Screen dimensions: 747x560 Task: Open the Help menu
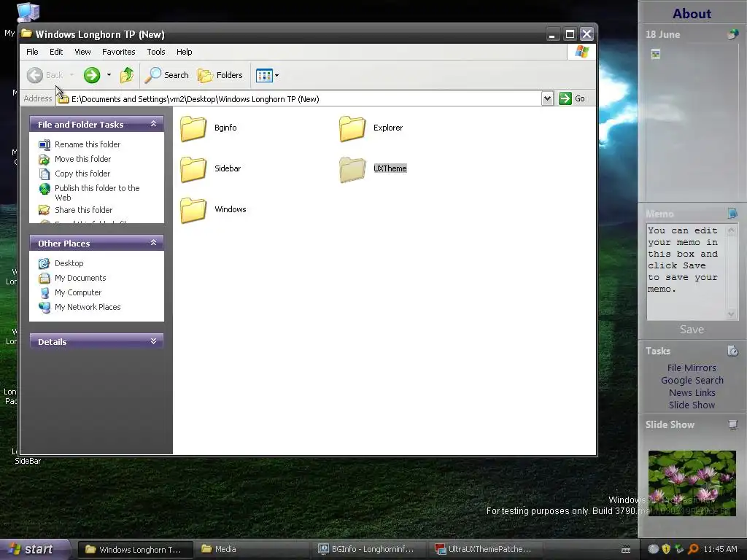185,52
